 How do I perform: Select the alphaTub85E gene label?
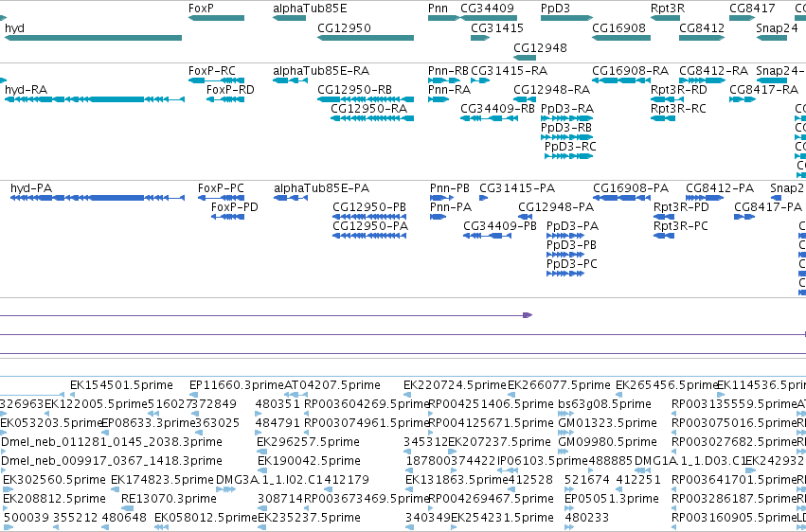(310, 9)
